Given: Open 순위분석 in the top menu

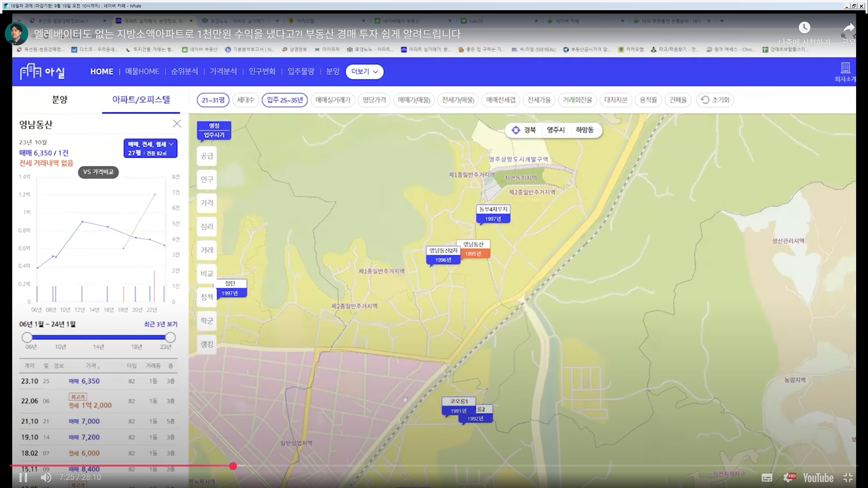Looking at the screenshot, I should (184, 72).
